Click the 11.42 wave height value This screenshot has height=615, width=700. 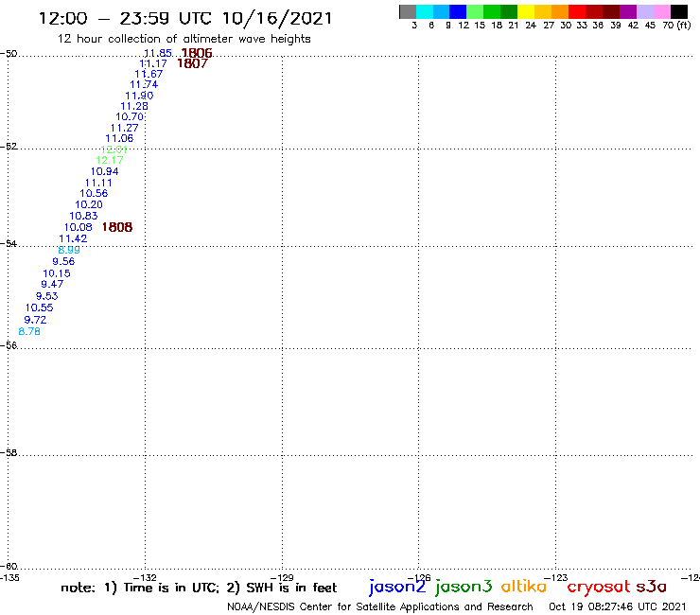point(73,239)
